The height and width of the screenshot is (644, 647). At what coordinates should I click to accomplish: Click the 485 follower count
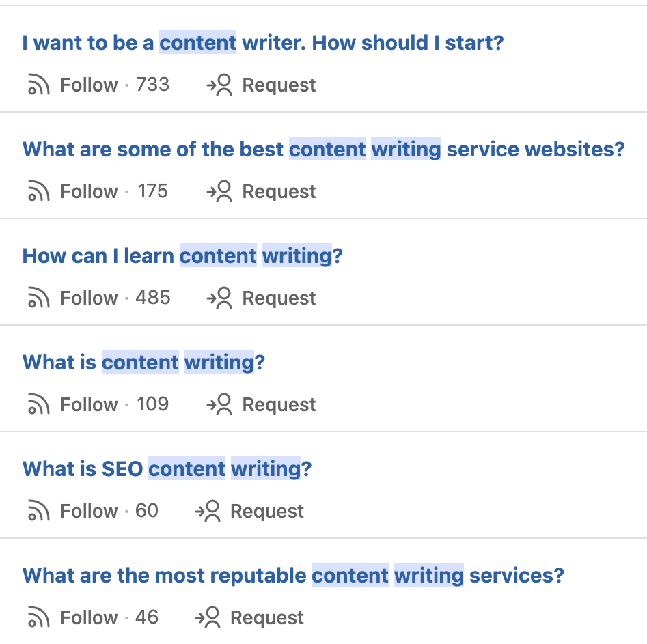152,298
